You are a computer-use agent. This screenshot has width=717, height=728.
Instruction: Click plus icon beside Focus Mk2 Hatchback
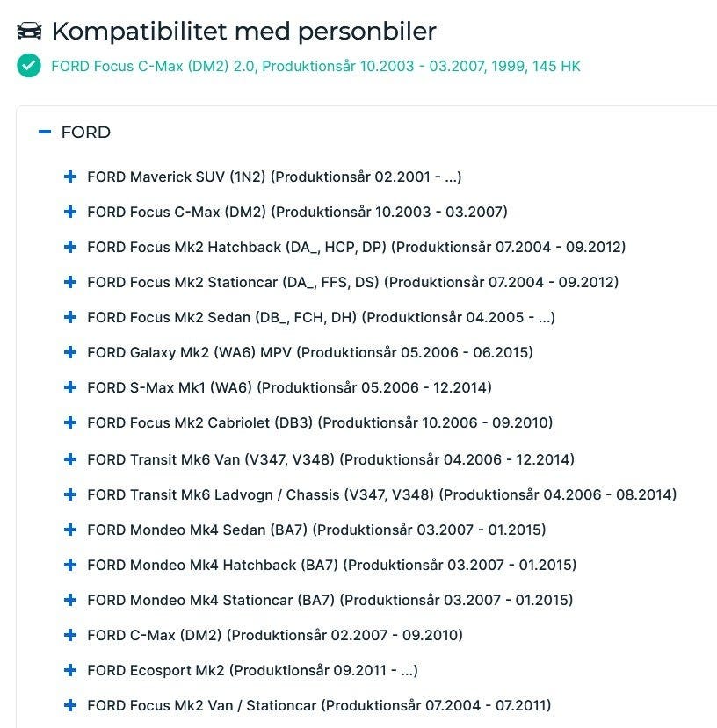click(71, 247)
